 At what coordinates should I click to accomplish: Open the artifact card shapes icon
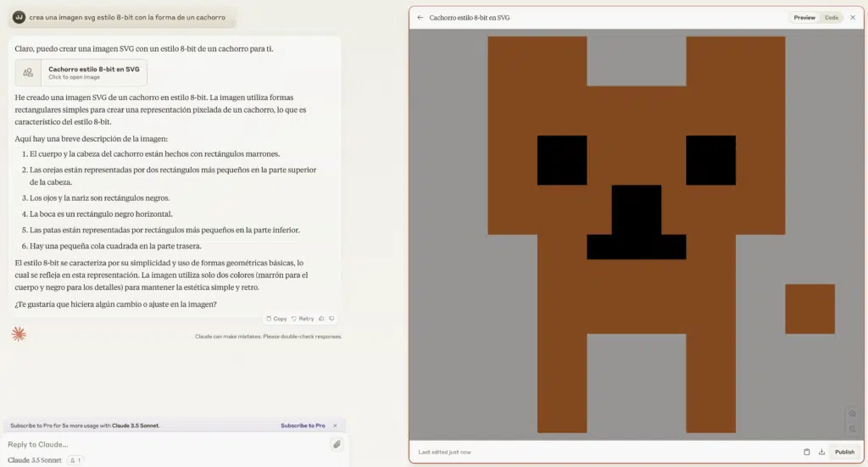tap(28, 73)
